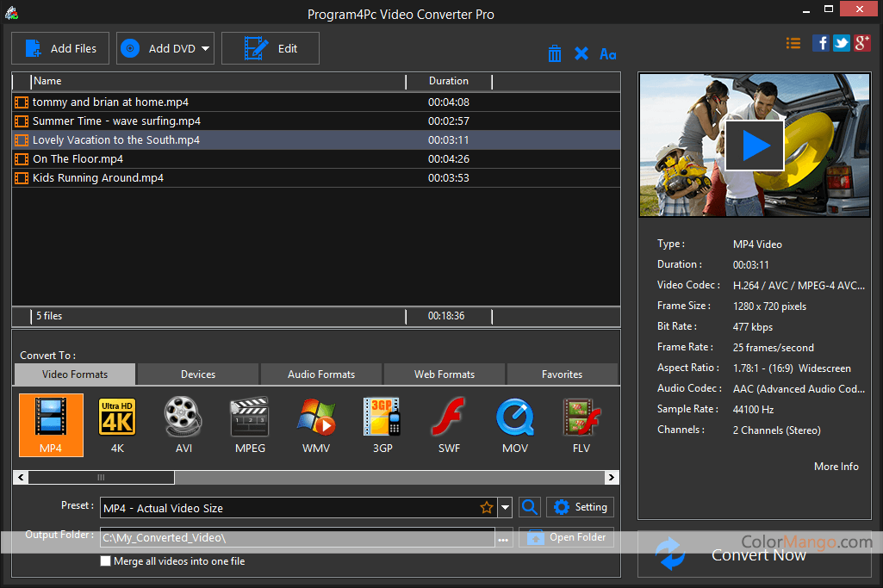Click film icon beside tommy and brian at home.mp4
This screenshot has height=588, width=883.
point(22,102)
